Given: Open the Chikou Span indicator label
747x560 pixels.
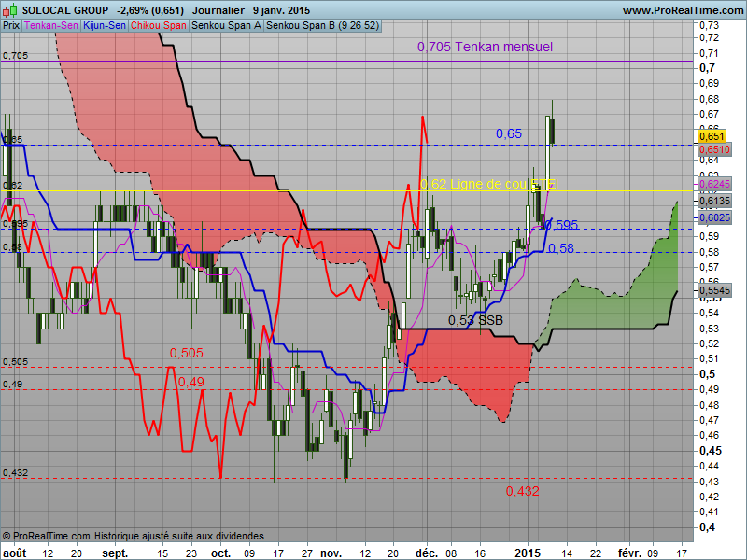Looking at the screenshot, I should tap(158, 26).
